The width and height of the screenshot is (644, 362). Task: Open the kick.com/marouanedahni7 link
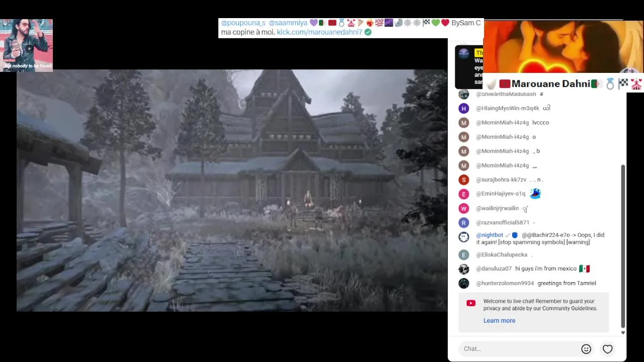click(x=319, y=32)
